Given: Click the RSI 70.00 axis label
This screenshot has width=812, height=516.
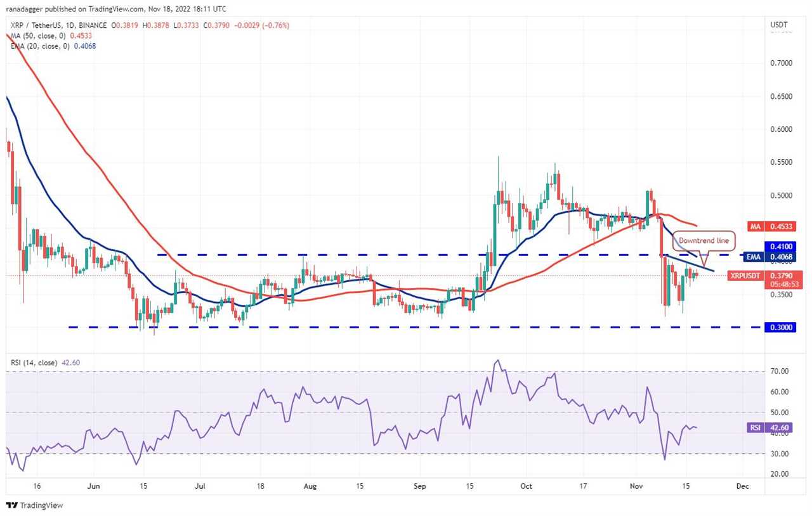Looking at the screenshot, I should tap(780, 371).
